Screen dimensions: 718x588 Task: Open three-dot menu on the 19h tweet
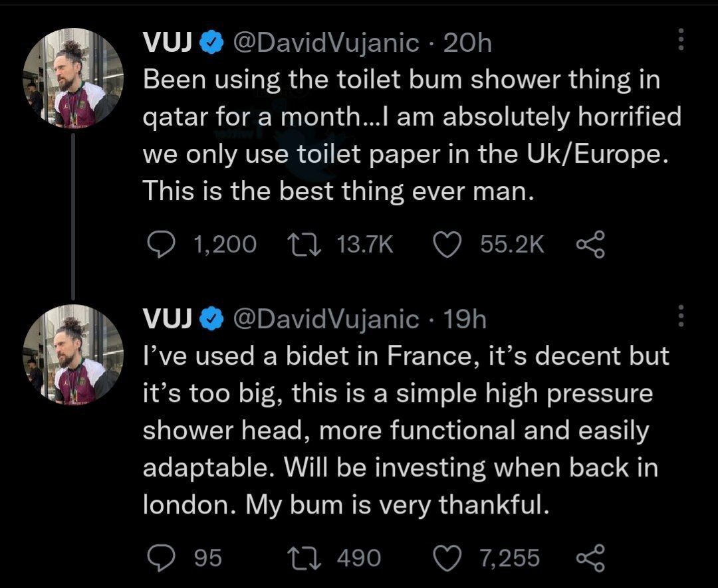click(680, 316)
